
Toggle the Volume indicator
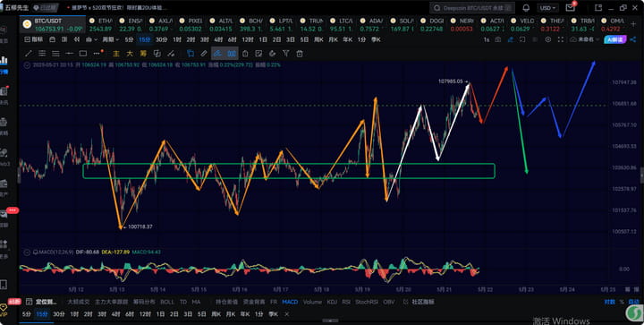click(312, 302)
